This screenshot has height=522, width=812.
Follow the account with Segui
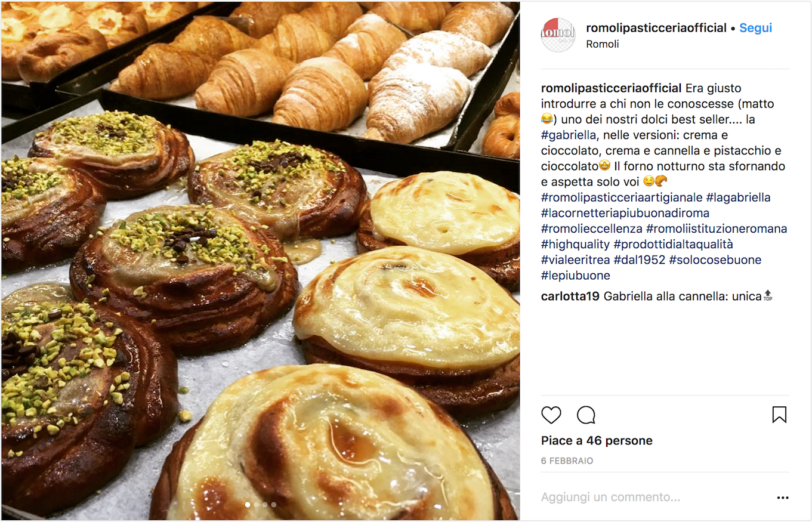(x=755, y=28)
